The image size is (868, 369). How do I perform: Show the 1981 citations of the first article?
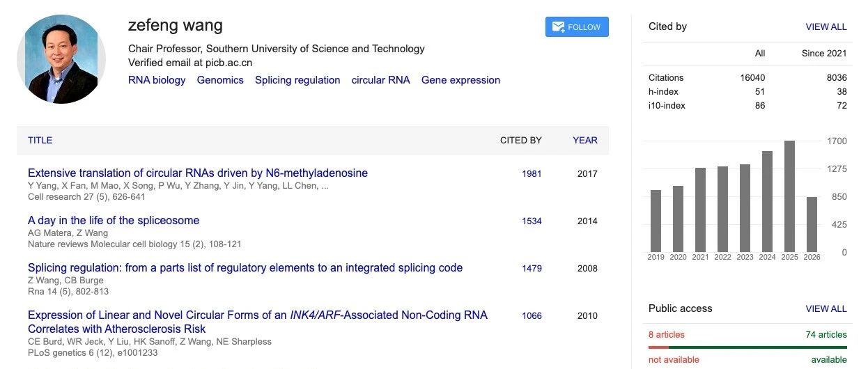coord(532,173)
